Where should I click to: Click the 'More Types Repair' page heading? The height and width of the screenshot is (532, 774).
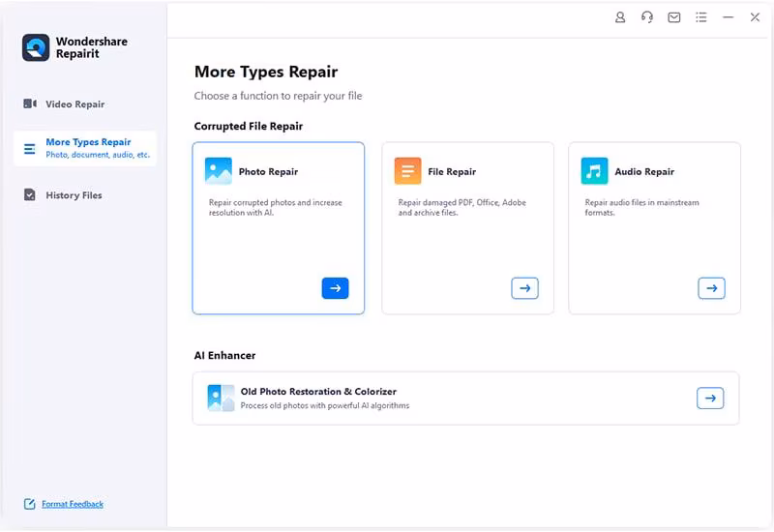click(265, 72)
